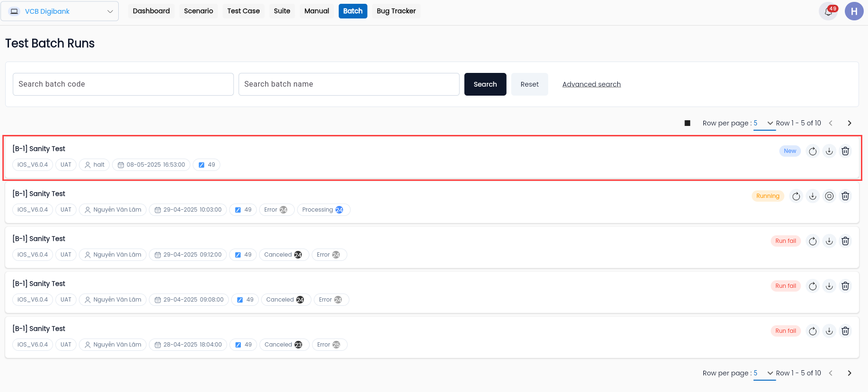Switch to the Dashboard tab
The width and height of the screenshot is (868, 392).
pos(151,11)
